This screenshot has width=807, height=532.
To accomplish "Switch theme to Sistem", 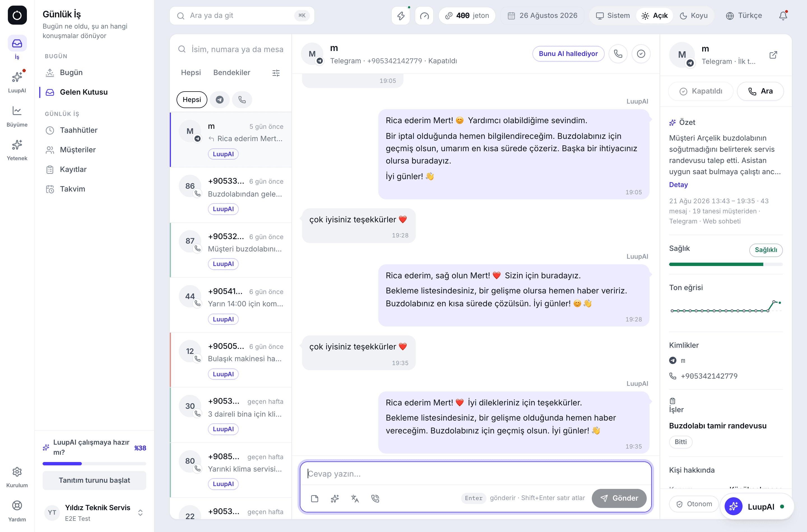I will [x=613, y=16].
